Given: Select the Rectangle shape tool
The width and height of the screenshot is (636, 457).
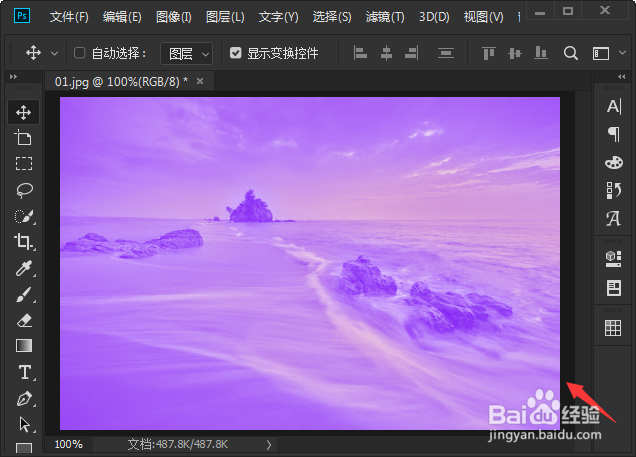Looking at the screenshot, I should click(x=24, y=448).
